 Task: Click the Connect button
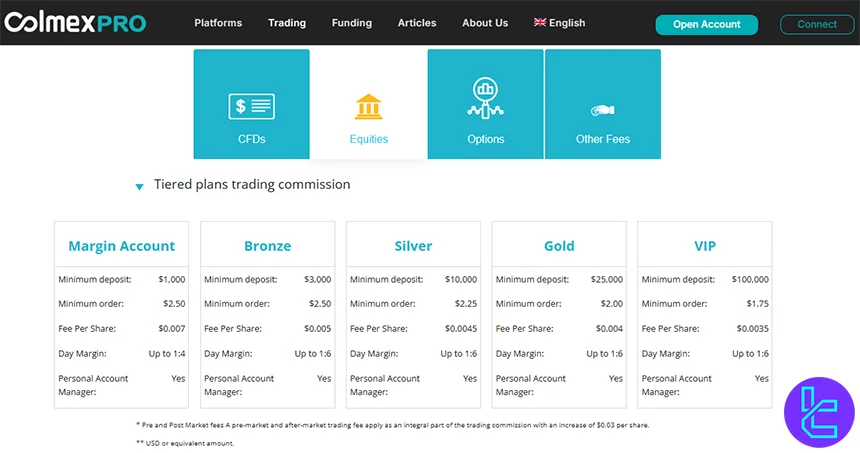[817, 25]
